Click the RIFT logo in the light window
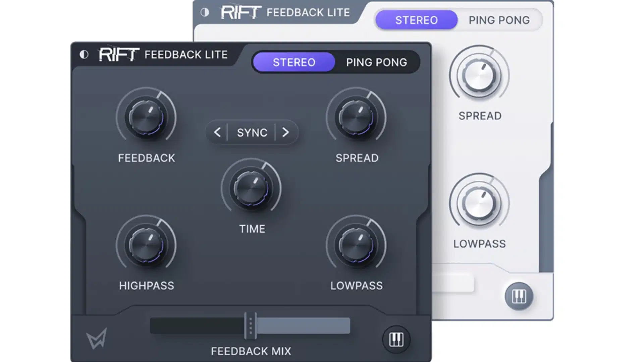644x362 pixels. click(241, 12)
